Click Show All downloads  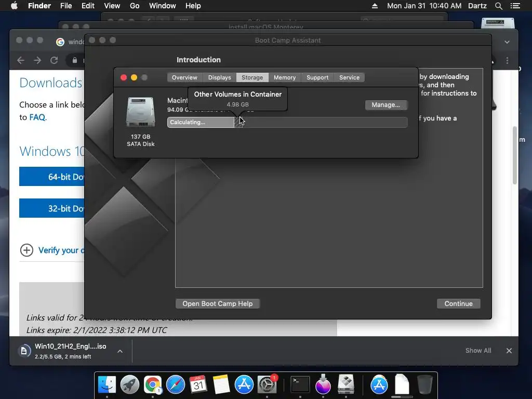(478, 351)
